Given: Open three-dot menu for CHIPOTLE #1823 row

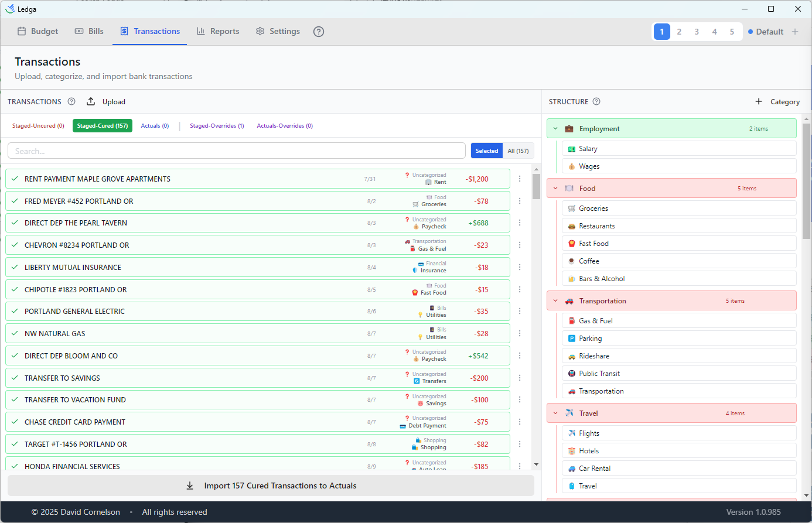Looking at the screenshot, I should click(x=520, y=289).
